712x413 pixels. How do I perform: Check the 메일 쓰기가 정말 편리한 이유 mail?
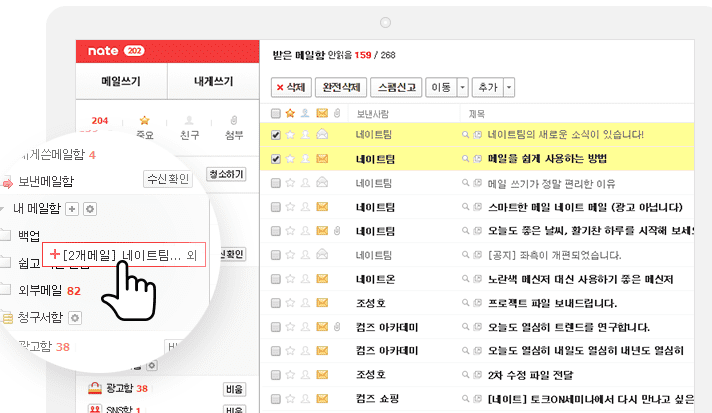click(276, 183)
